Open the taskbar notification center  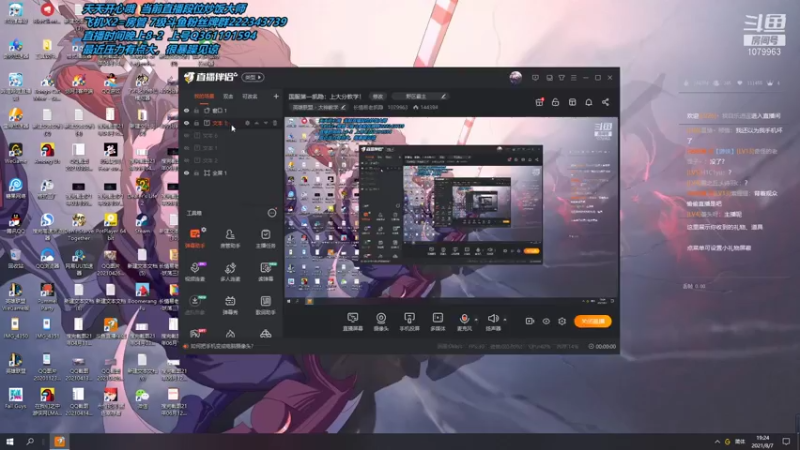pyautogui.click(x=786, y=441)
